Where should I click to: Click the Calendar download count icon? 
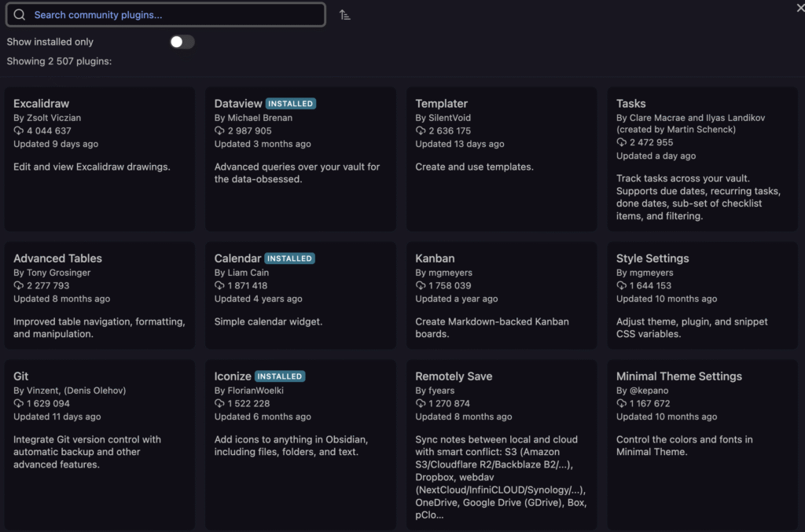point(219,285)
